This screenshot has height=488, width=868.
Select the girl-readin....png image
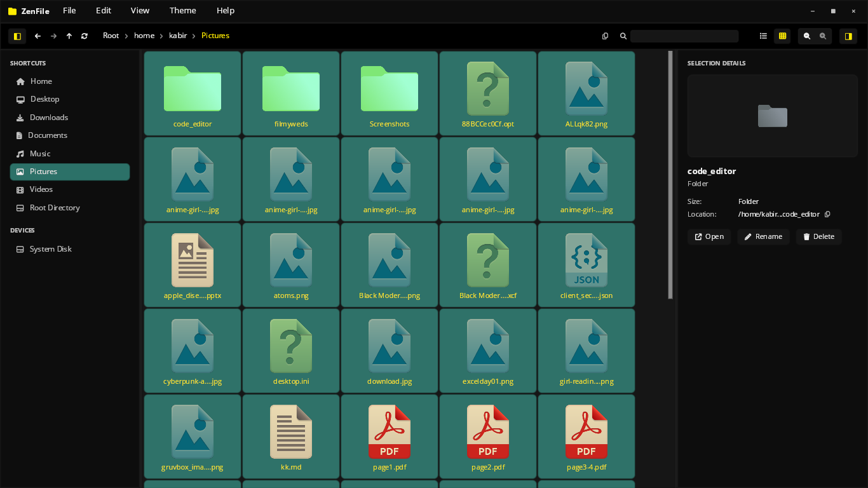coord(587,351)
